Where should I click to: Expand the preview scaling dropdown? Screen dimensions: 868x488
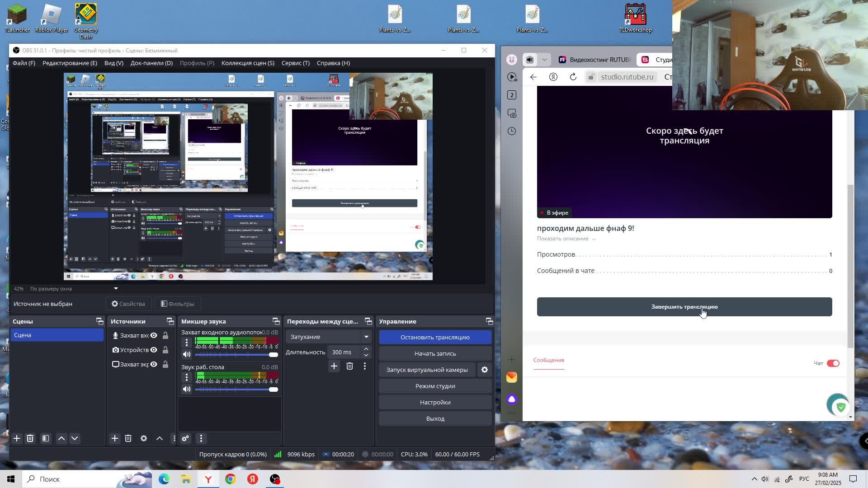pos(116,288)
